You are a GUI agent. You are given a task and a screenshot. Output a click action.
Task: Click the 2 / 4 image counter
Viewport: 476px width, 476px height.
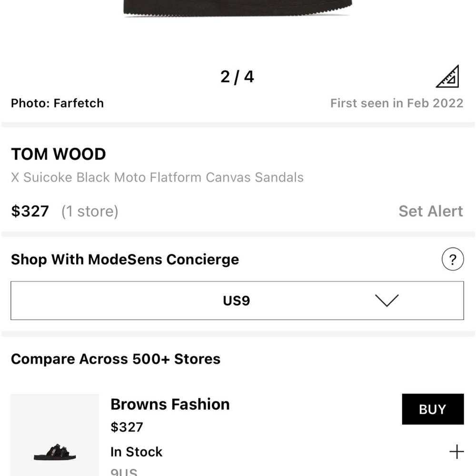[x=237, y=77]
